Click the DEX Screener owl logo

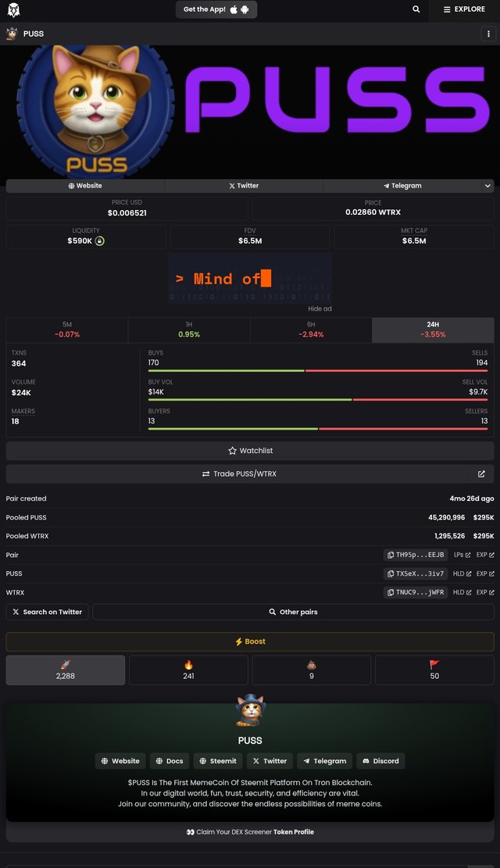(13, 10)
